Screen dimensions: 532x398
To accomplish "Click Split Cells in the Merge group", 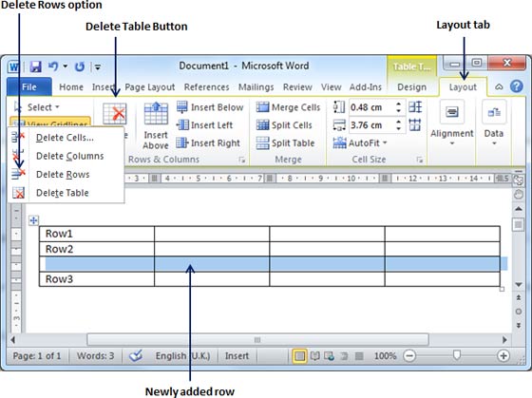I will coord(284,125).
